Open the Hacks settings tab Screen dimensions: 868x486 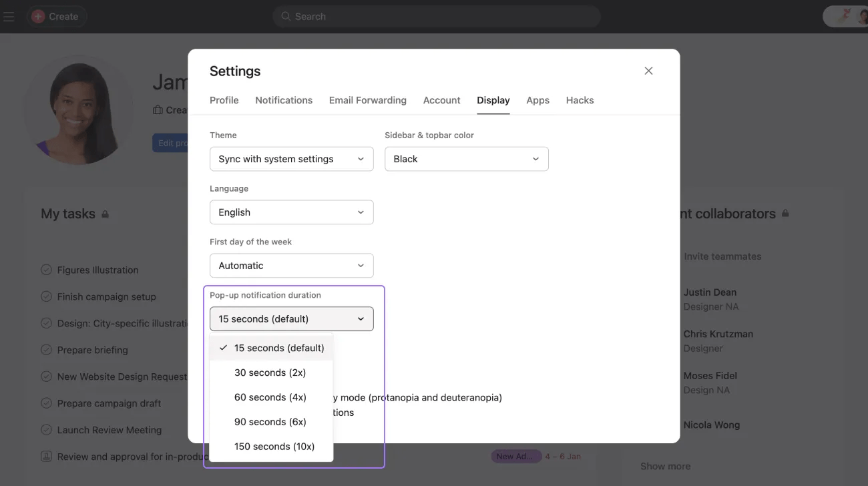[x=580, y=100]
